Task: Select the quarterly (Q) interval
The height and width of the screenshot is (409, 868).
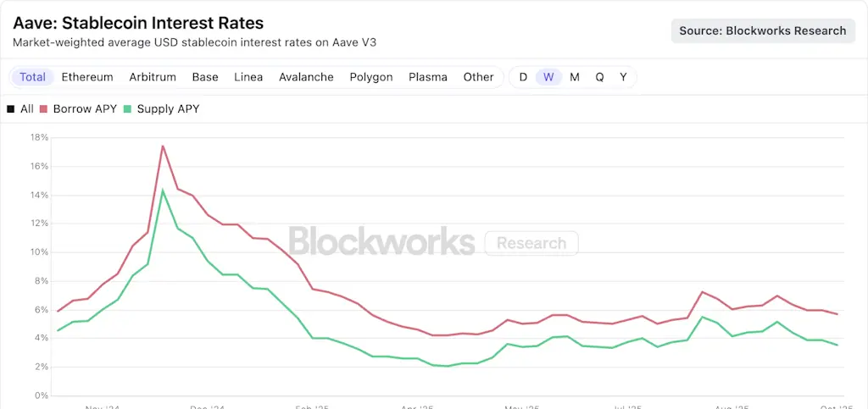Action: pos(599,77)
